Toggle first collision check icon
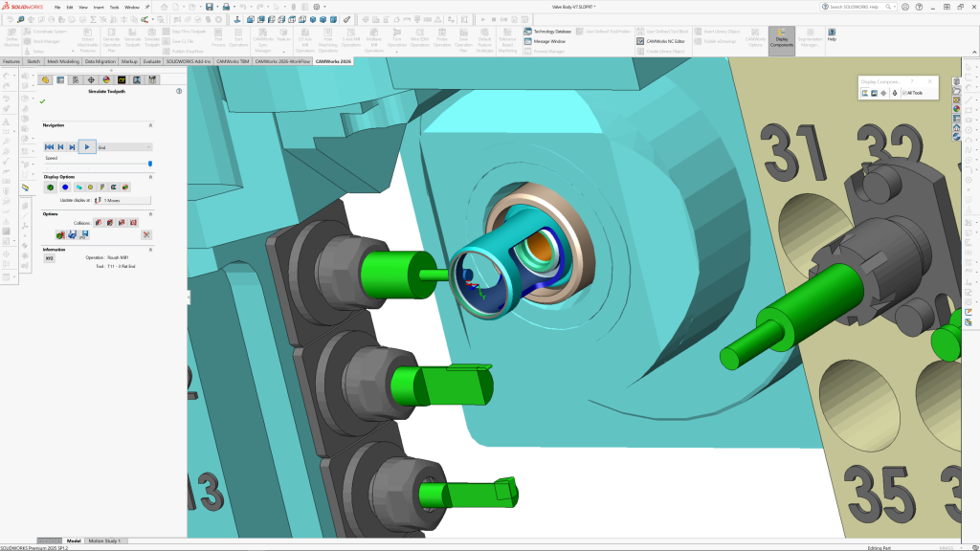 (x=98, y=222)
